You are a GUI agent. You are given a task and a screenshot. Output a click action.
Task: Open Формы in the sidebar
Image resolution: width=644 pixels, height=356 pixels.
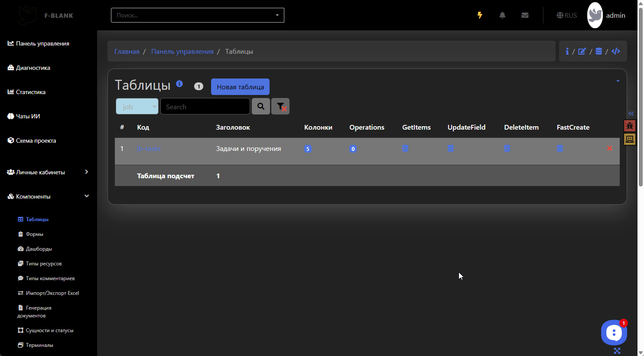pyautogui.click(x=34, y=234)
